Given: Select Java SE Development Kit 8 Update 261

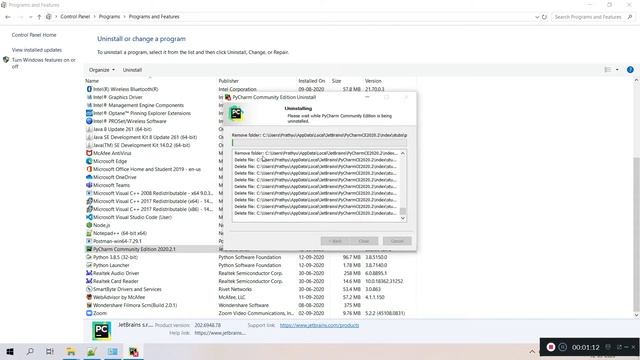Looking at the screenshot, I should 145,137.
